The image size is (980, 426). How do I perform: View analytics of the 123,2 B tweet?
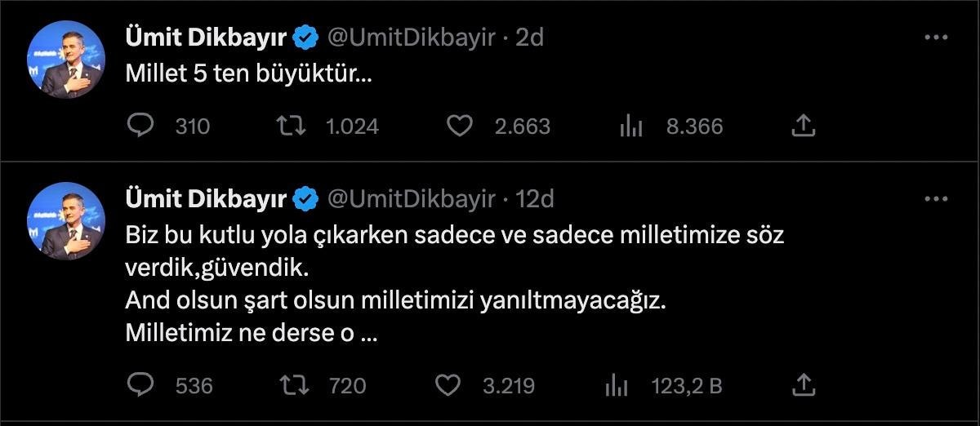616,384
